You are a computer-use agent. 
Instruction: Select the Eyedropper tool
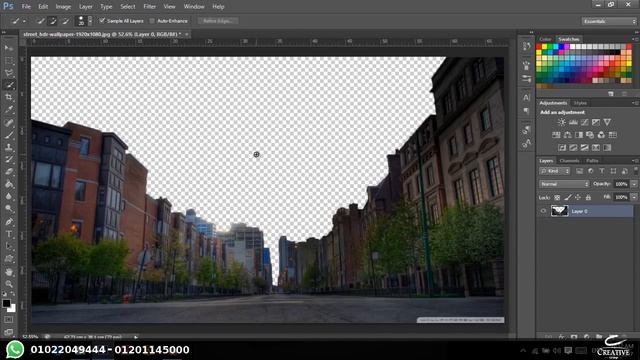pos(9,109)
